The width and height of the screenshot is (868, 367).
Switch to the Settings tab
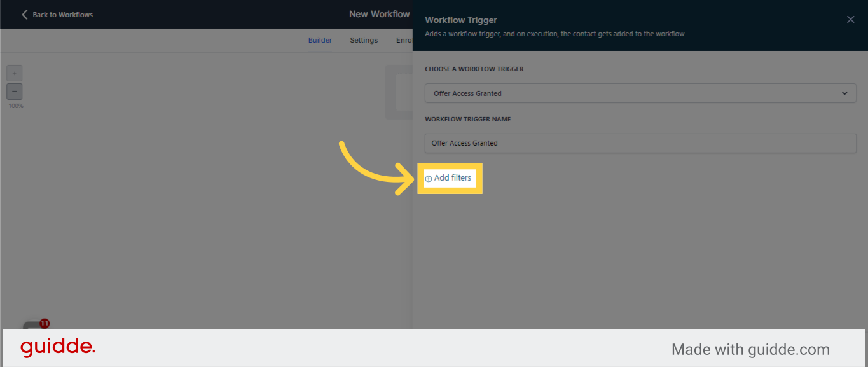[x=364, y=40]
